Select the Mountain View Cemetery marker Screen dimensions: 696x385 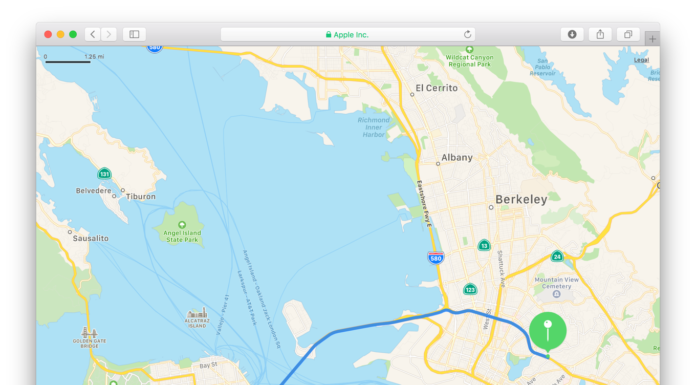pos(556,294)
